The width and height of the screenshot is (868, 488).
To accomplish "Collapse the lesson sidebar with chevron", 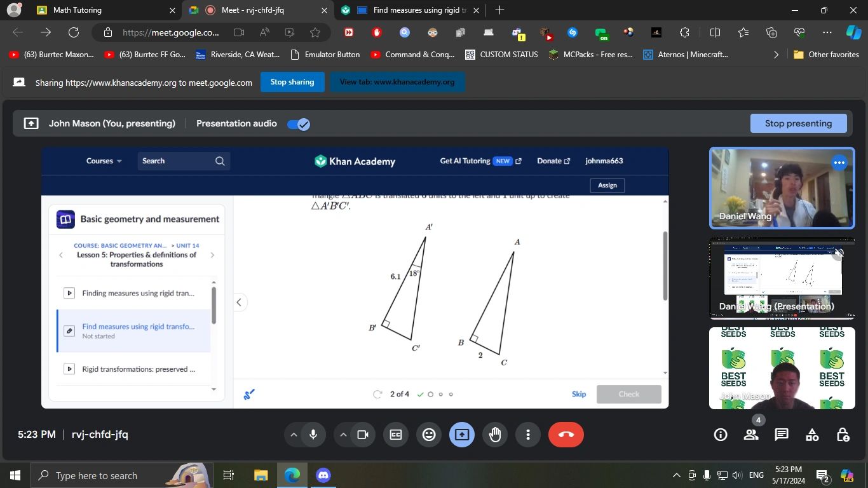I will tap(239, 302).
